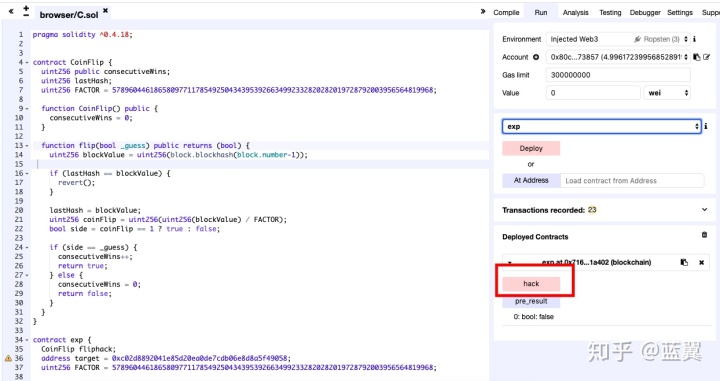This screenshot has height=381, width=720.
Task: Open the wei unit dropdown
Action: click(667, 93)
